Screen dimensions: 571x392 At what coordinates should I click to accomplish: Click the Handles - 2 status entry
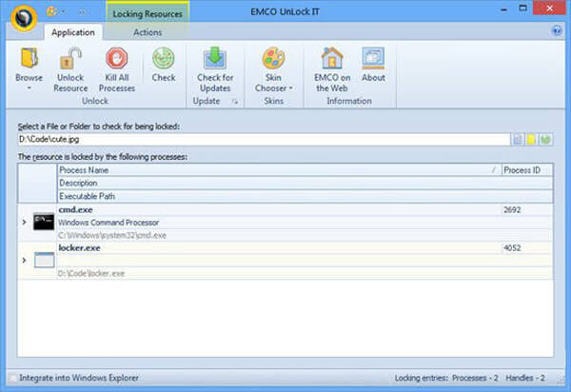click(x=525, y=378)
